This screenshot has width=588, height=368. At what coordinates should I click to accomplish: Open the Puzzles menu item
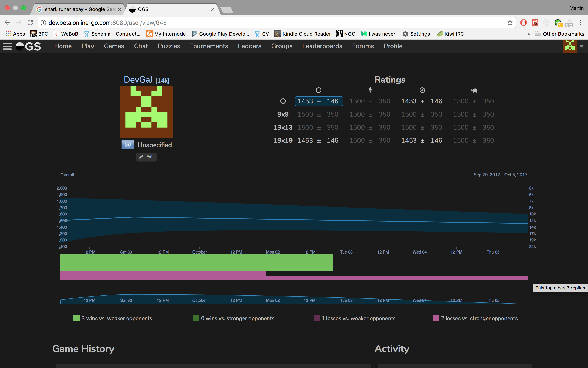pyautogui.click(x=169, y=46)
